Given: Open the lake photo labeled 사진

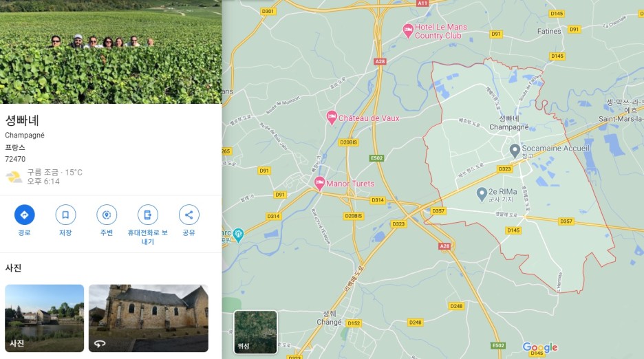Looking at the screenshot, I should coord(44,318).
